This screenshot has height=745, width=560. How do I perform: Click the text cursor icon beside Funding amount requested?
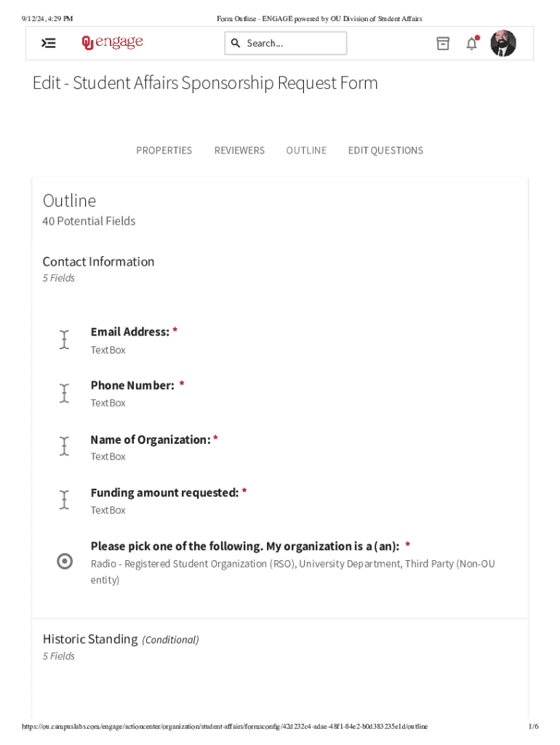(x=65, y=500)
